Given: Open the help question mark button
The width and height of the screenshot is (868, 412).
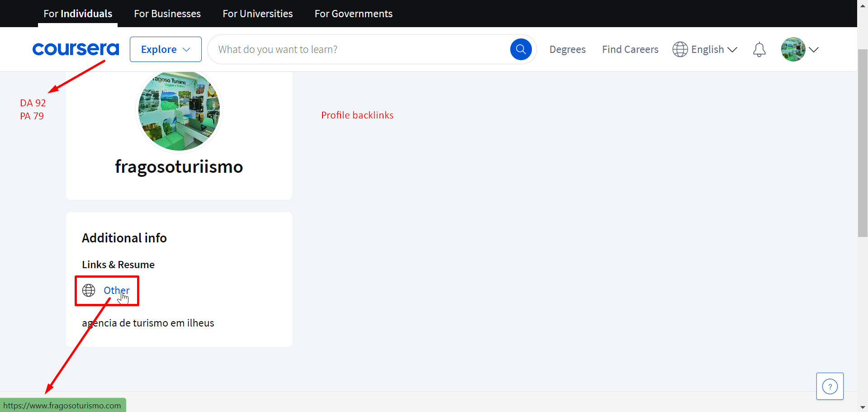Looking at the screenshot, I should pos(830,386).
